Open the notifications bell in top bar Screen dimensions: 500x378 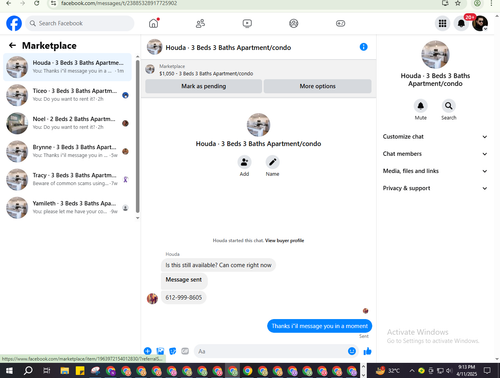point(461,23)
